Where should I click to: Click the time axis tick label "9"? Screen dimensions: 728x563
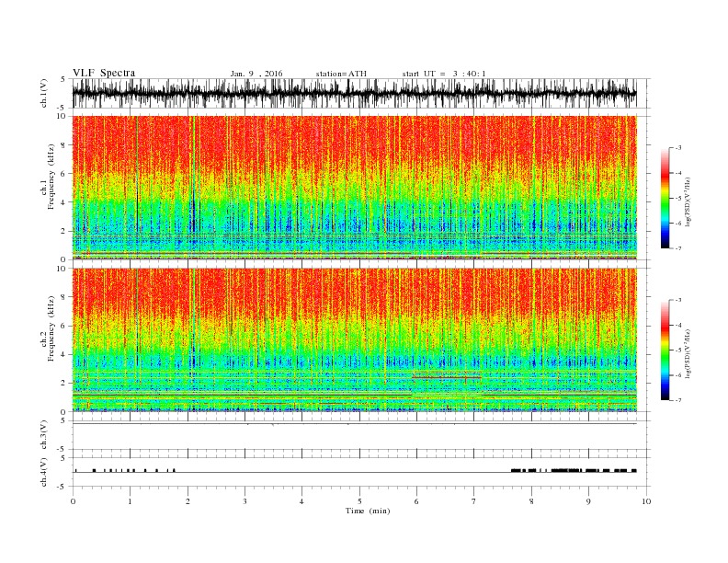[x=588, y=501]
